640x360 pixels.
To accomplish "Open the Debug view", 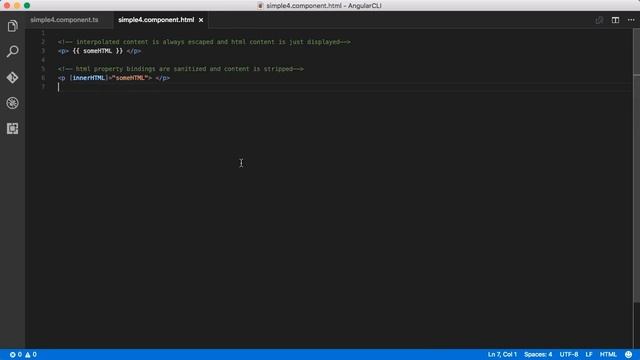I will [12, 103].
